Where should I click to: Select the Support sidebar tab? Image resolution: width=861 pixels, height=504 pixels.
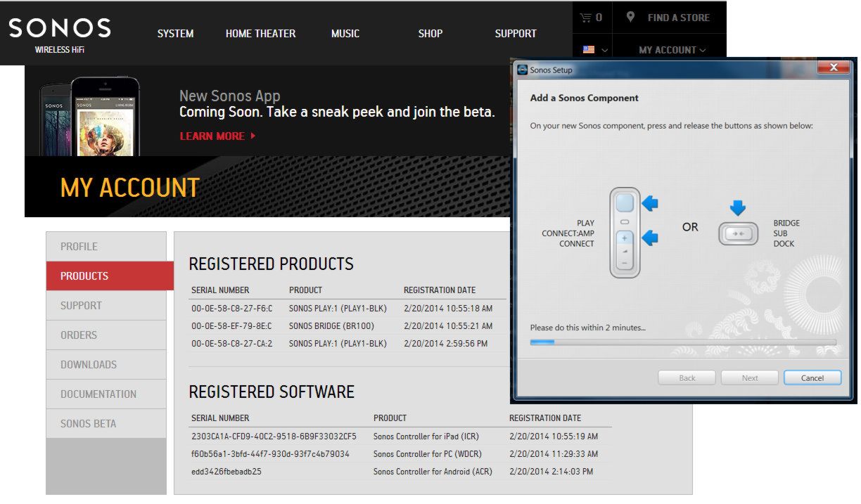click(106, 306)
